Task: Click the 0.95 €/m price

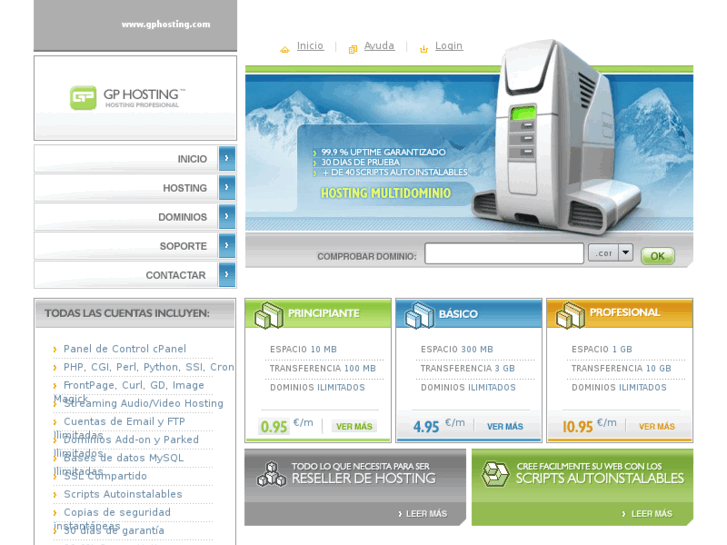Action: click(287, 425)
